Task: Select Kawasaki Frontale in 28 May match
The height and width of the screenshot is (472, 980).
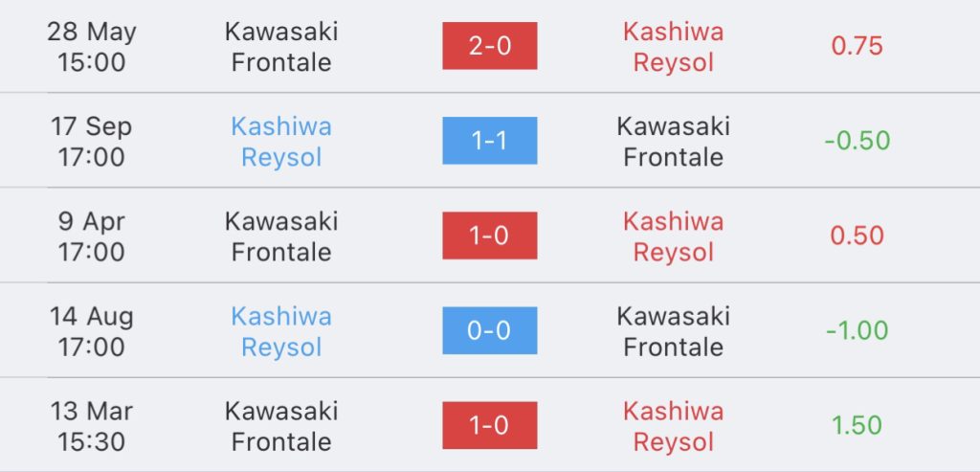Action: pyautogui.click(x=281, y=46)
